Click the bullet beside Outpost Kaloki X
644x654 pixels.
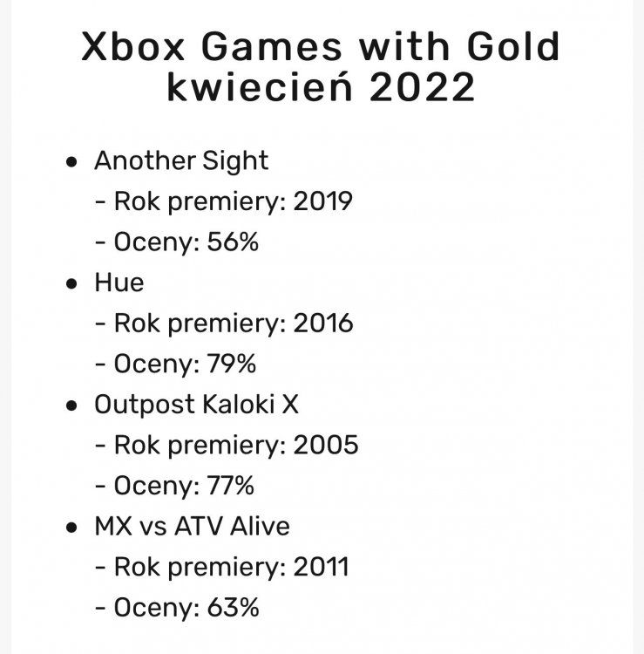(73, 406)
